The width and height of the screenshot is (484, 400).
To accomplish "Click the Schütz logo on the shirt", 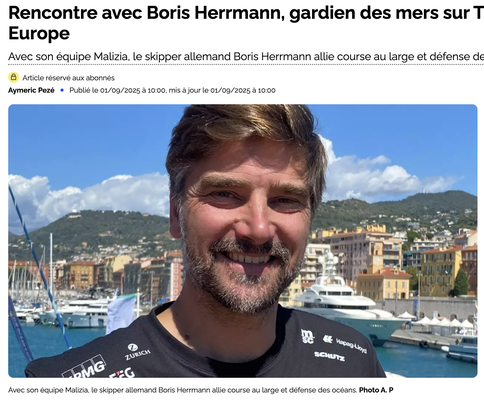I will click(x=329, y=356).
